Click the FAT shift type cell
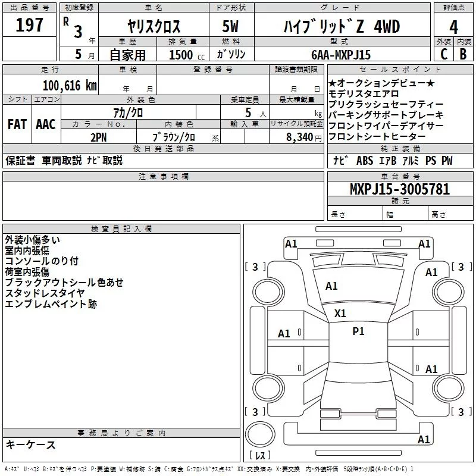The image size is (476, 476). pyautogui.click(x=17, y=124)
